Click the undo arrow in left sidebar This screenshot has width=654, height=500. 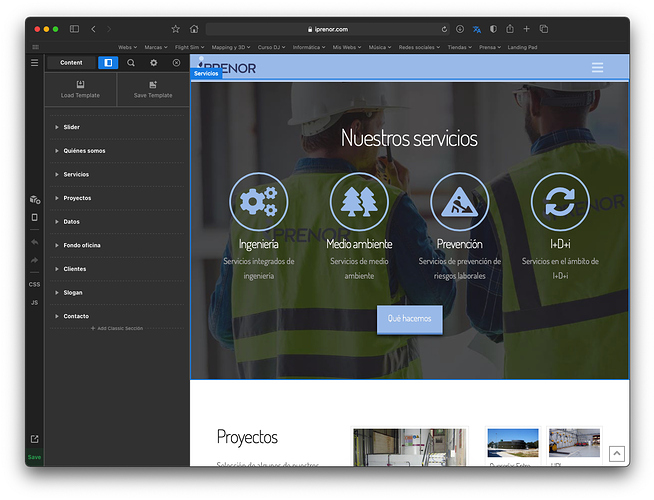(35, 242)
